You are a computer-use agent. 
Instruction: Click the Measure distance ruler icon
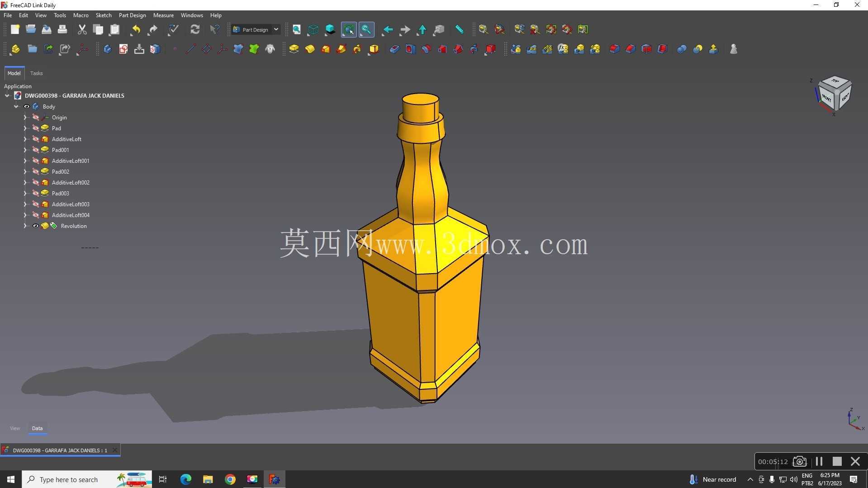(x=459, y=30)
